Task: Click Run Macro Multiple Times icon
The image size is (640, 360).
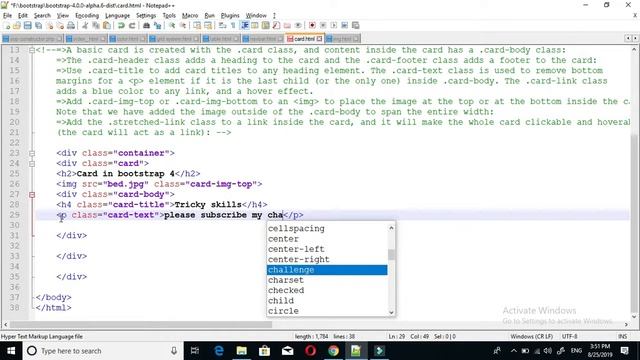Action: coord(344,26)
